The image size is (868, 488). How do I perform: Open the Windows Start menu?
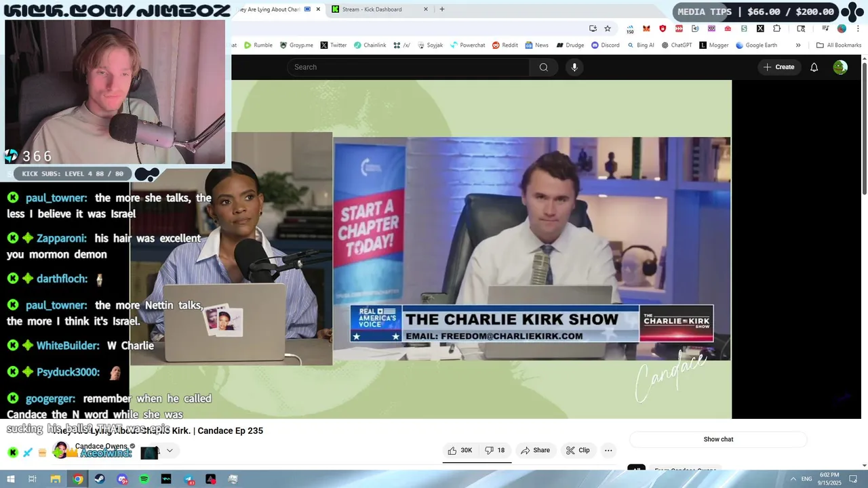pos(10,479)
